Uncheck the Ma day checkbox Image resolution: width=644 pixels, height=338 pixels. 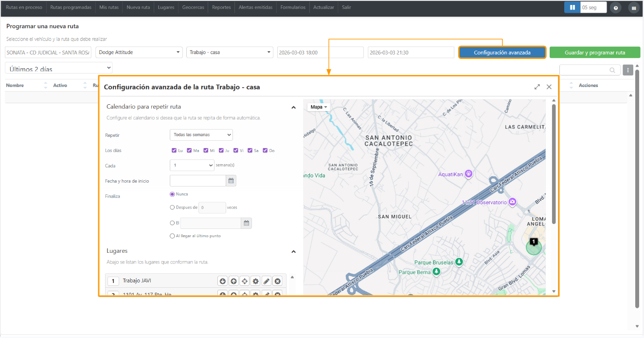189,150
